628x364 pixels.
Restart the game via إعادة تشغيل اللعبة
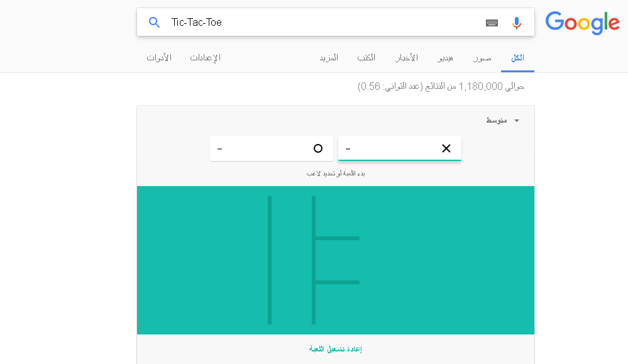pyautogui.click(x=336, y=349)
